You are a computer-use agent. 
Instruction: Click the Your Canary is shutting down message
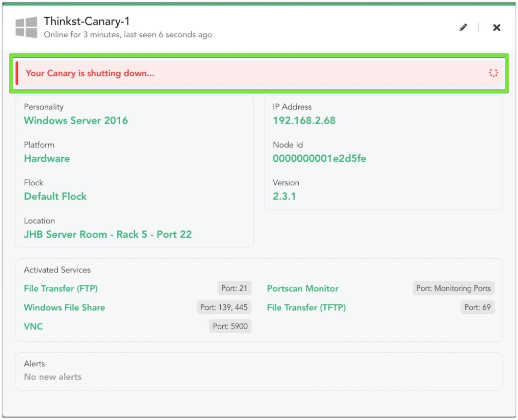pos(90,73)
